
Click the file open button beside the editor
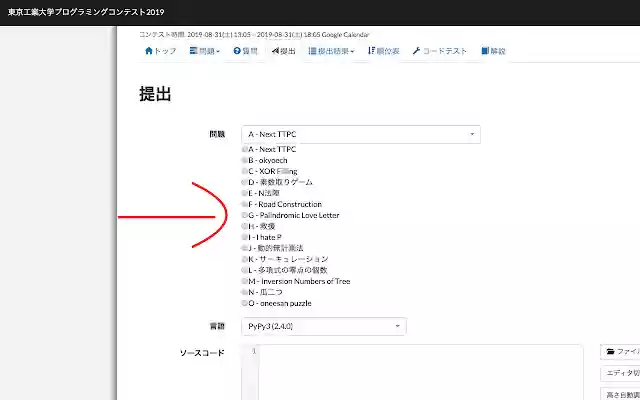click(x=620, y=352)
